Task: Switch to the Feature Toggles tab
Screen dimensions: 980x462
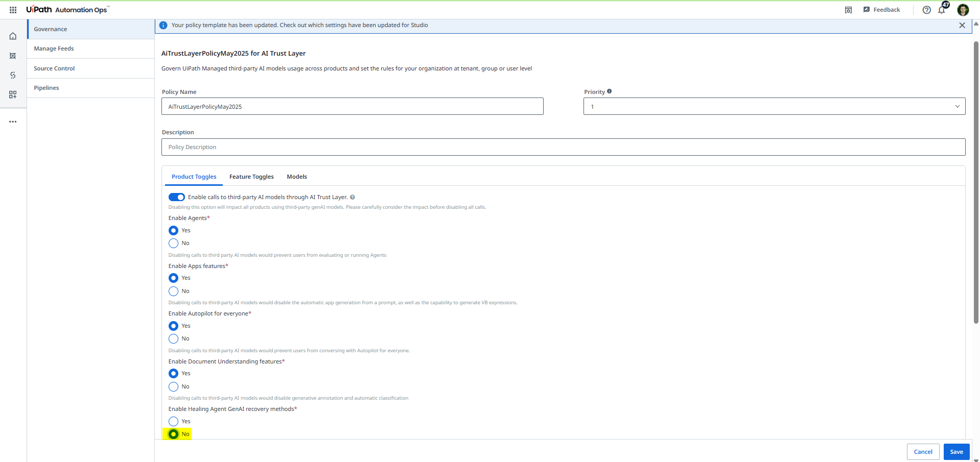Action: [251, 177]
